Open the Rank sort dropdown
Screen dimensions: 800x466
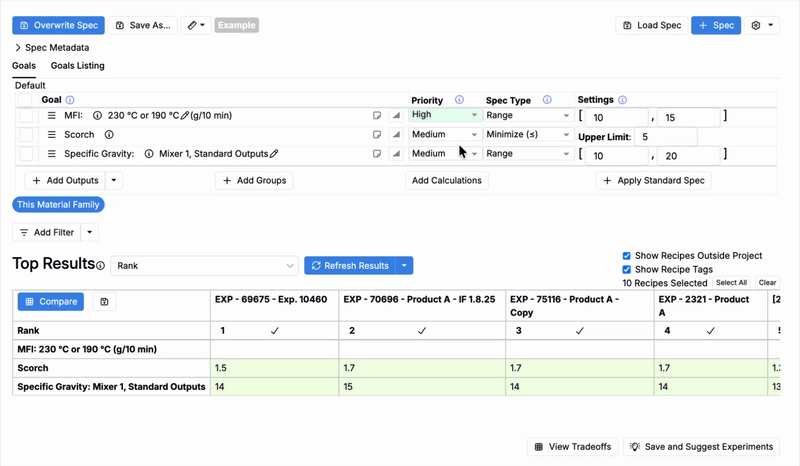click(x=204, y=266)
